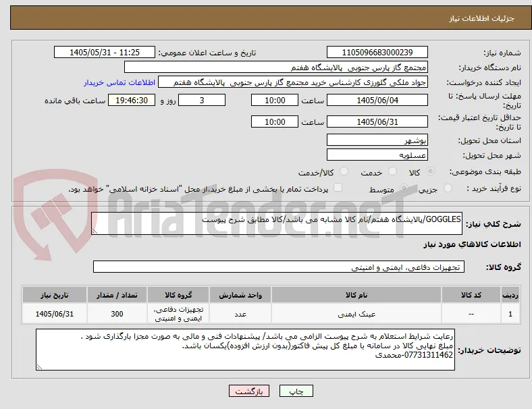
Task: Select the کالا radio button
Action: click(x=430, y=171)
